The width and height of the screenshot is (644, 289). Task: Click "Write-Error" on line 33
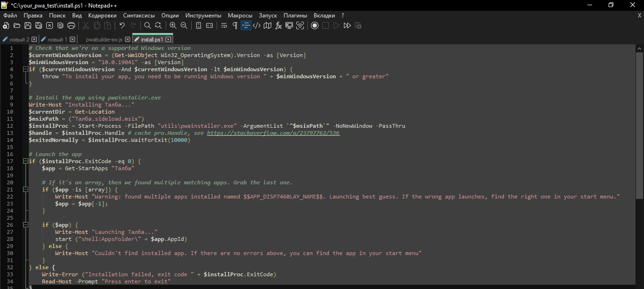(60, 274)
